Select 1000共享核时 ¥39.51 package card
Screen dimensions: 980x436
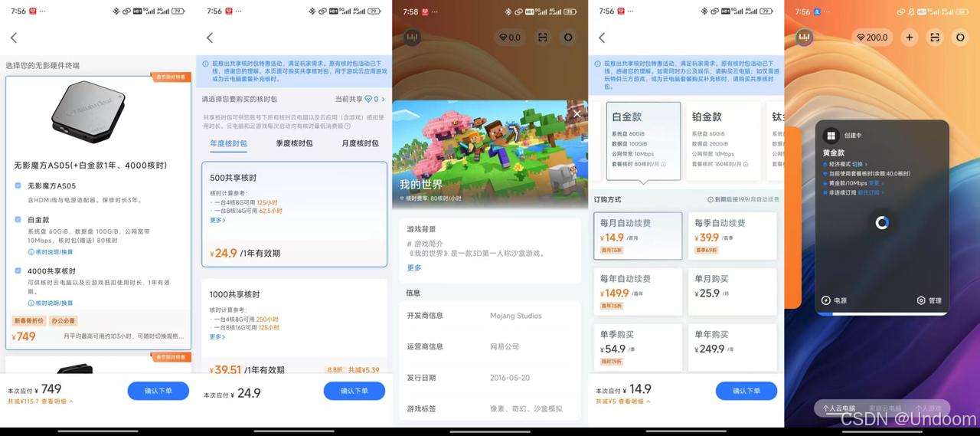(294, 328)
